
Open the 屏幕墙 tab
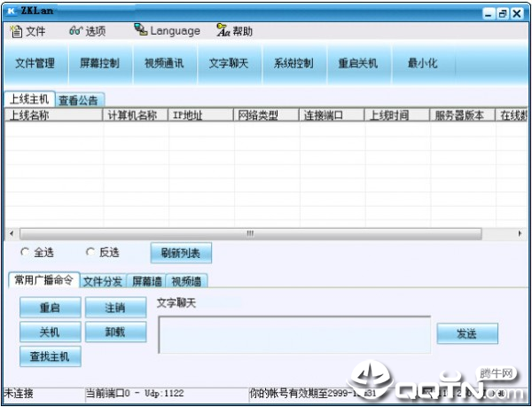click(x=147, y=281)
